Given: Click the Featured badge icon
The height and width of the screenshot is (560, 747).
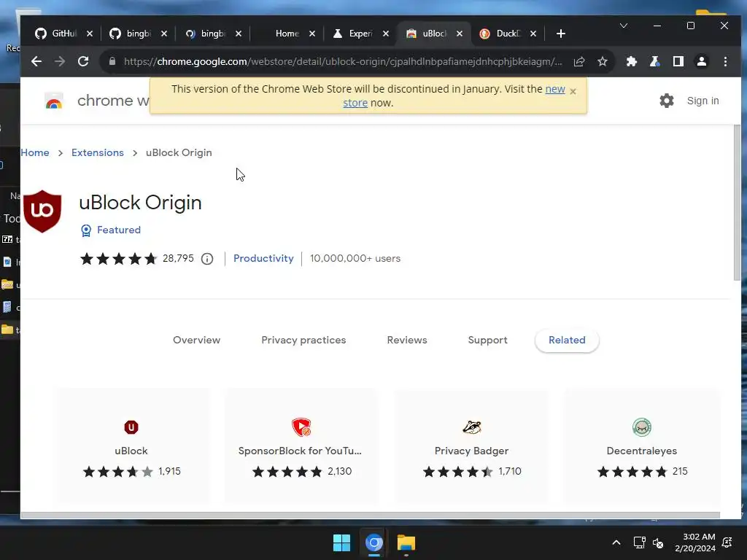Looking at the screenshot, I should 86,230.
